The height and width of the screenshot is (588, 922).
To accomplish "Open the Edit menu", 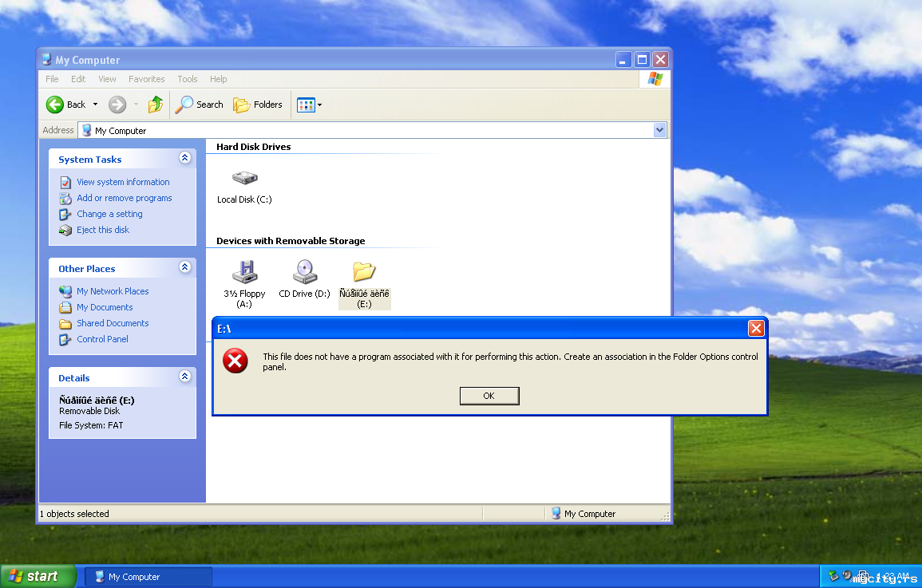I will point(78,79).
